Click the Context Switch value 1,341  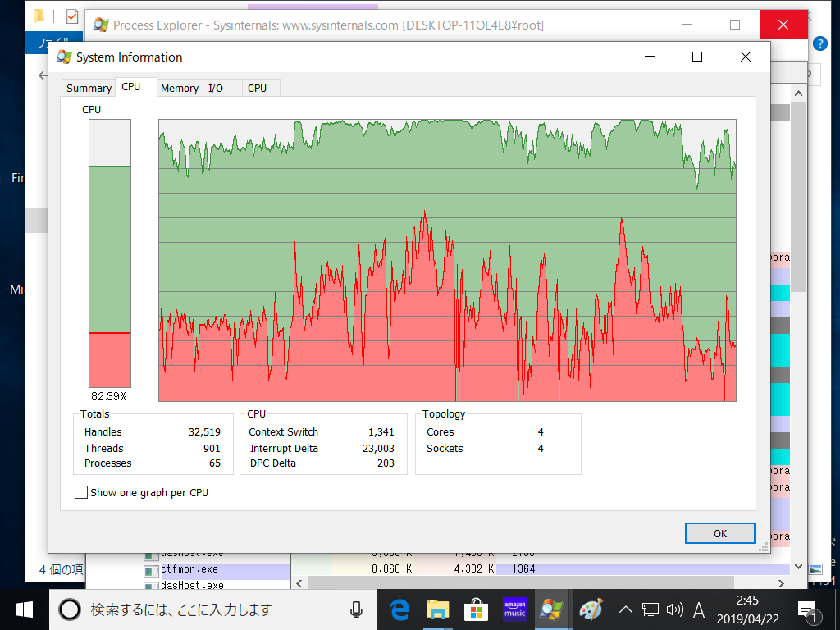(x=381, y=431)
